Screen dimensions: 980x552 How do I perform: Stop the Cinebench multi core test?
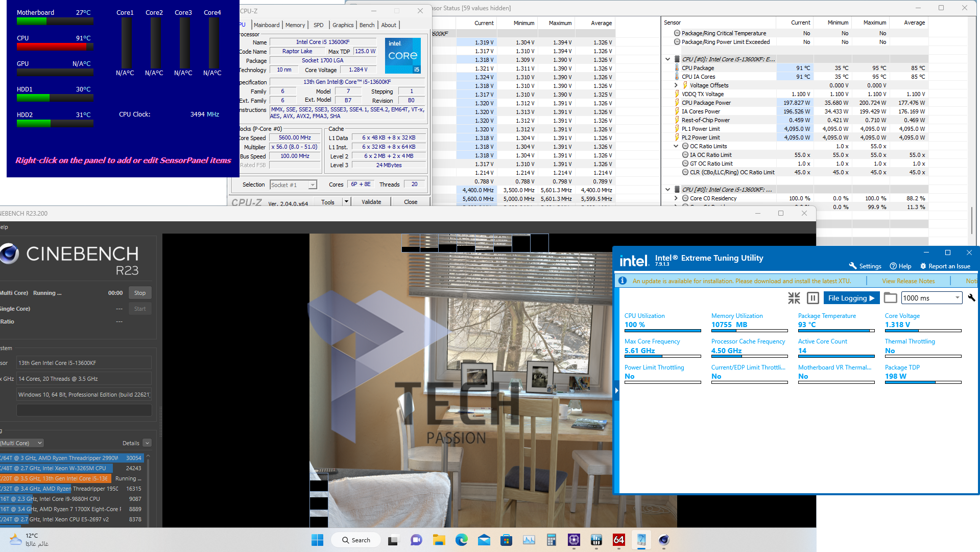(140, 293)
